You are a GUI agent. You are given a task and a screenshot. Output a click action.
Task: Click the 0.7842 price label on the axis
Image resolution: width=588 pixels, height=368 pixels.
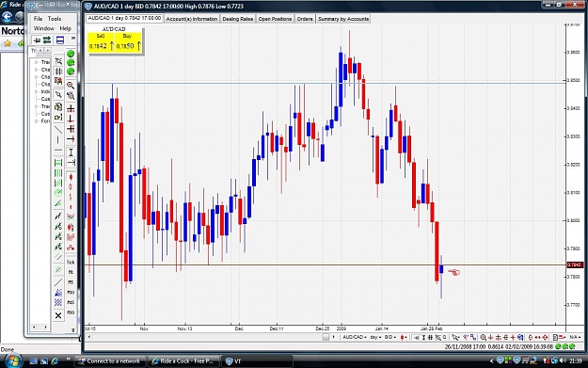pos(575,264)
